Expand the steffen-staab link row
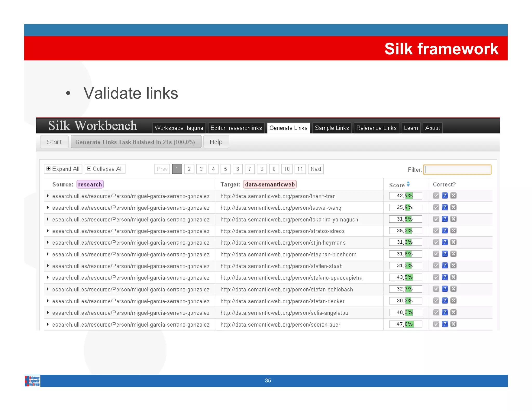 (x=48, y=266)
